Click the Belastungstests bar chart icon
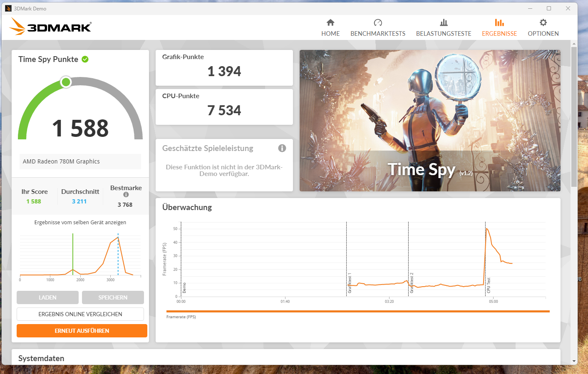Image resolution: width=588 pixels, height=374 pixels. tap(444, 22)
